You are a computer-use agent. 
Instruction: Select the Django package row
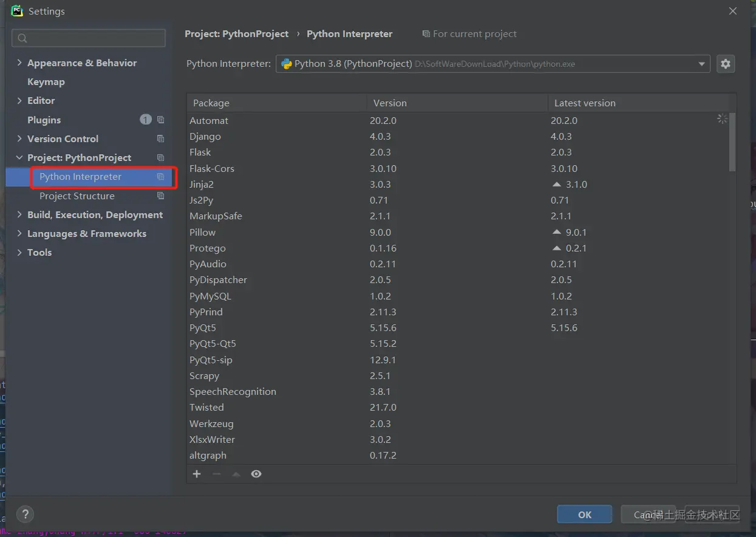pos(458,137)
